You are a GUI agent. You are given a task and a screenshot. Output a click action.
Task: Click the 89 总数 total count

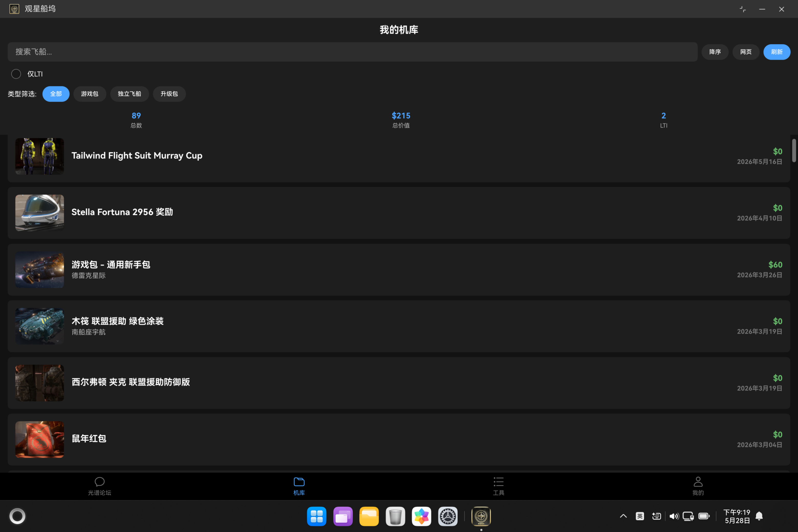136,120
